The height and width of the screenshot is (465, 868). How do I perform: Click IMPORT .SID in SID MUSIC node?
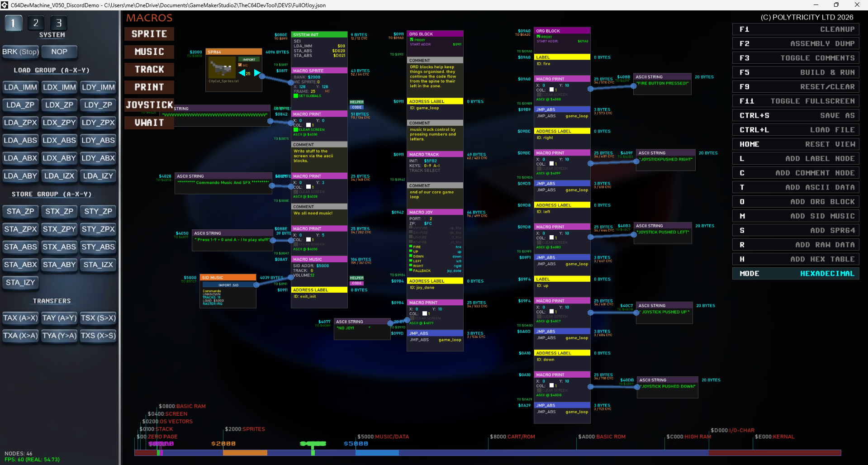click(228, 285)
